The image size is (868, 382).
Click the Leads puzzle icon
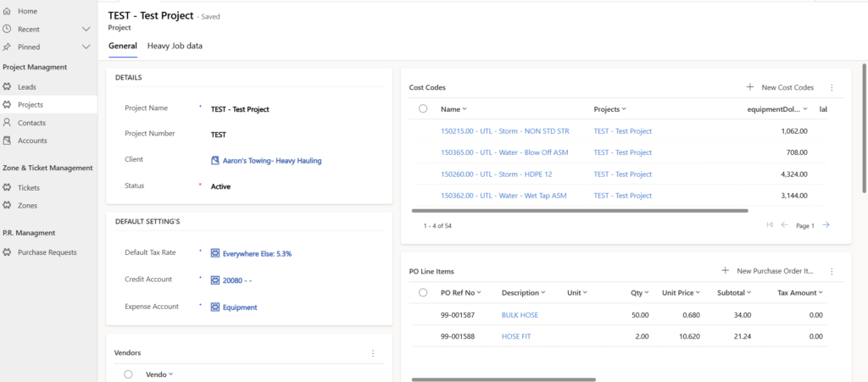[x=8, y=86]
